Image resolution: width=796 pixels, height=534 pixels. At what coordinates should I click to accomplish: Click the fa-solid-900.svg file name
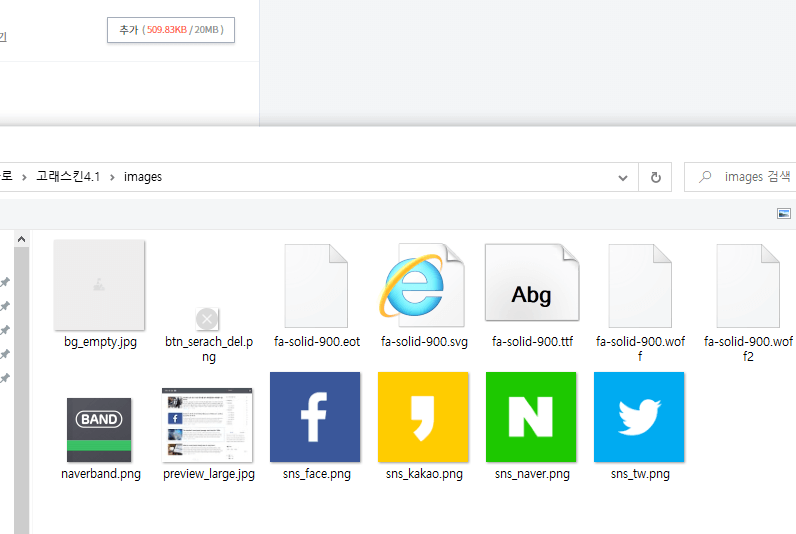click(x=424, y=342)
